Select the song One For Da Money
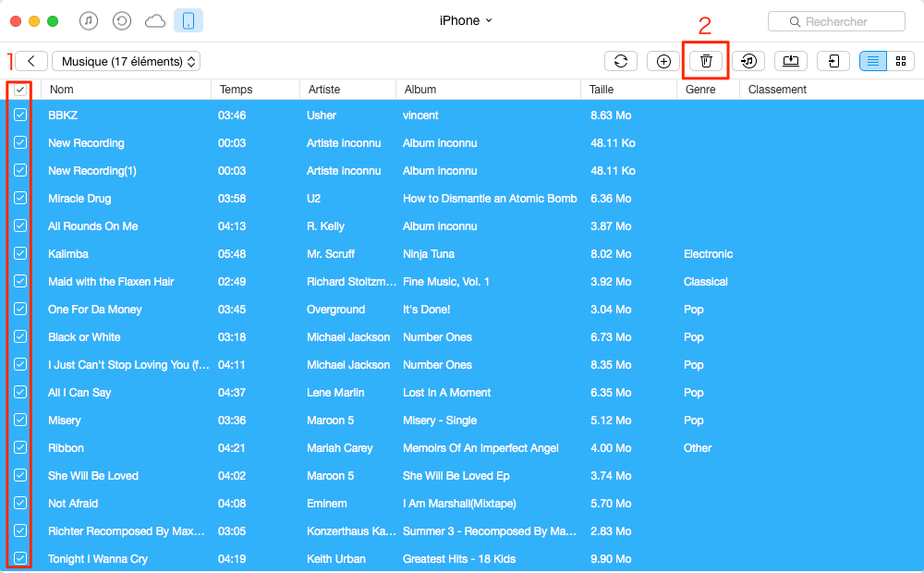 [x=95, y=310]
